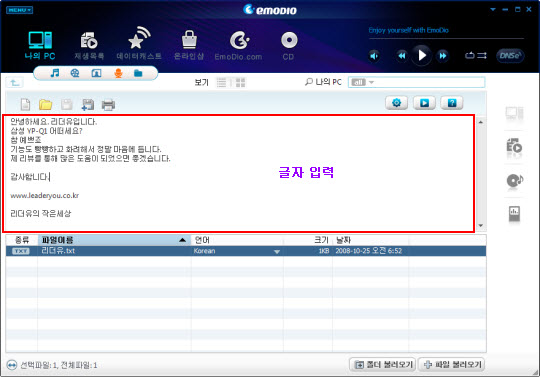Open the EmoDio.com tab

[x=238, y=46]
